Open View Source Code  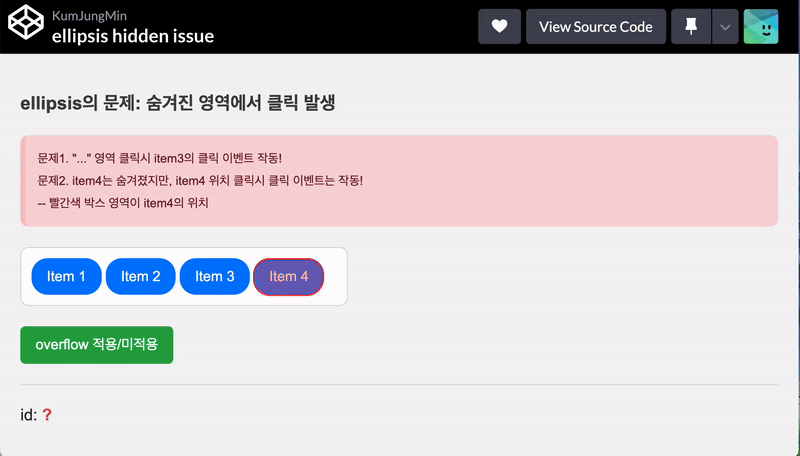tap(595, 27)
